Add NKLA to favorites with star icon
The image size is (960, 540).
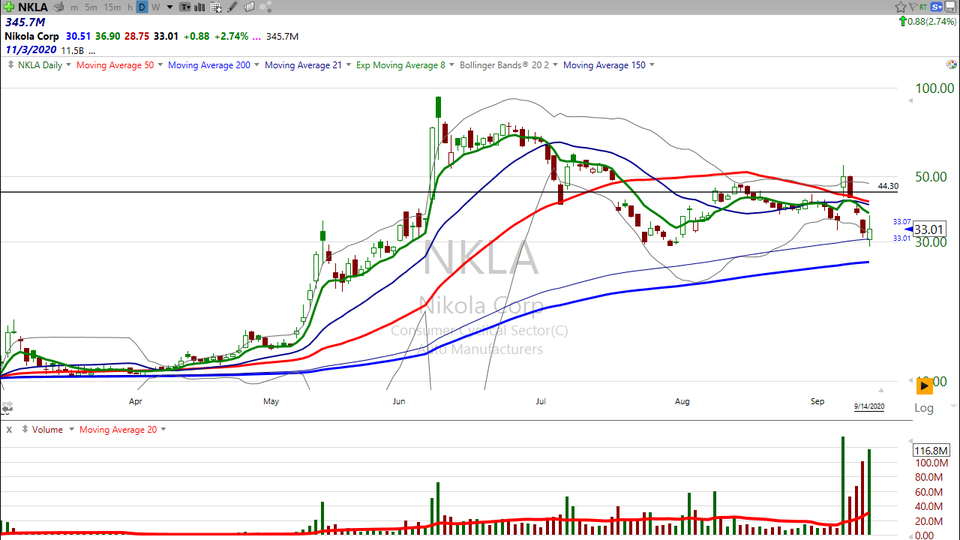900,7
